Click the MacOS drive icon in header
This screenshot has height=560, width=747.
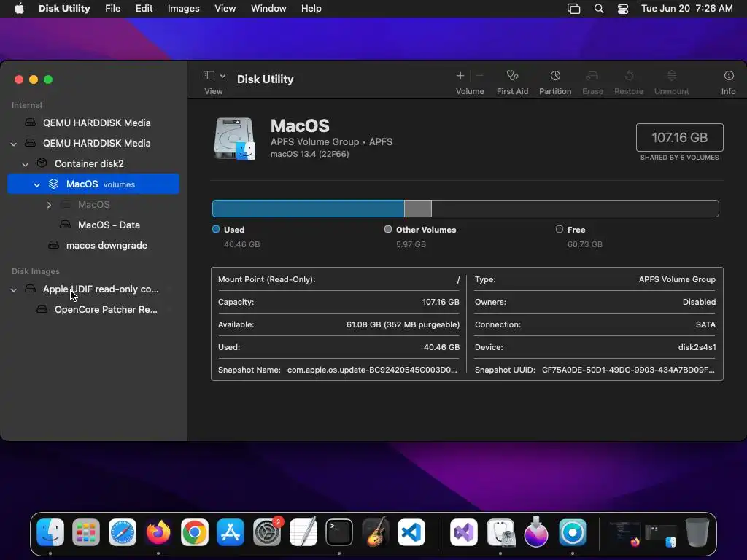tap(234, 139)
